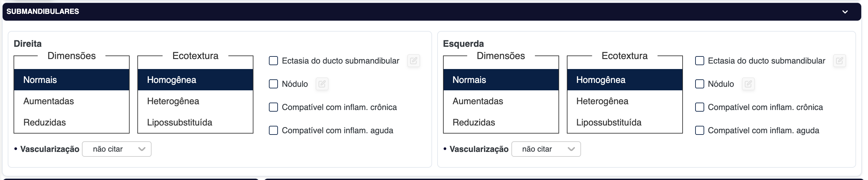Enable left Compatível com inflam. crônica
The width and height of the screenshot is (868, 180).
tap(699, 107)
